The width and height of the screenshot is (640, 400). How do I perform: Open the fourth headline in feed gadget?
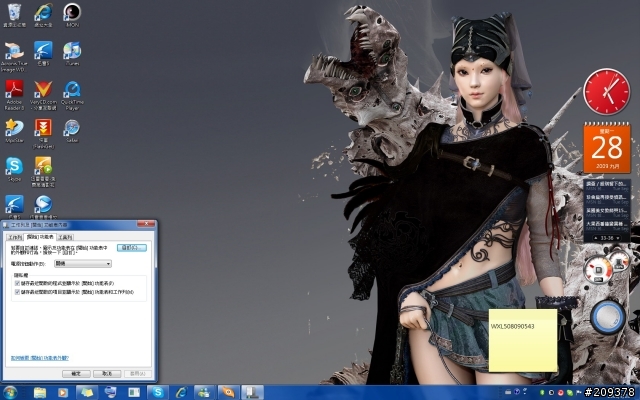pos(607,227)
